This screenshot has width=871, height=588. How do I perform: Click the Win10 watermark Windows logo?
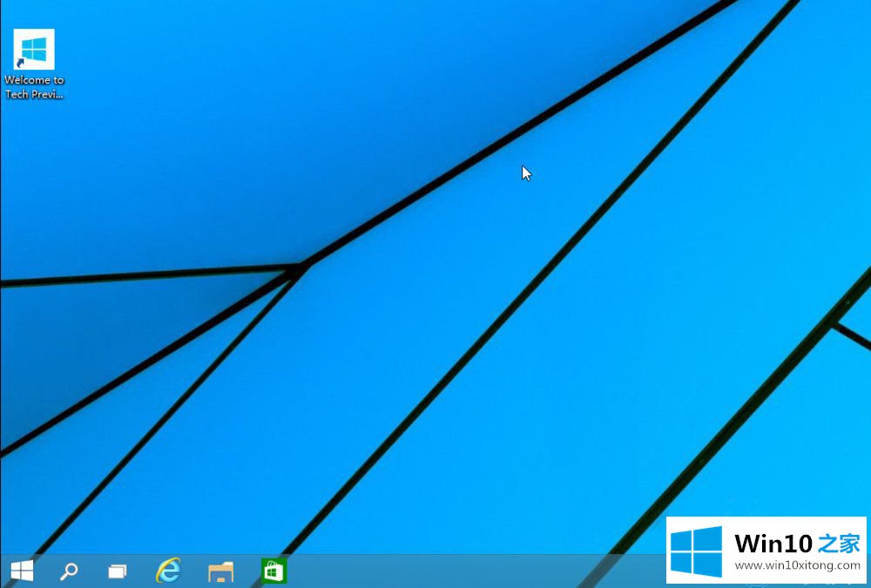(696, 551)
